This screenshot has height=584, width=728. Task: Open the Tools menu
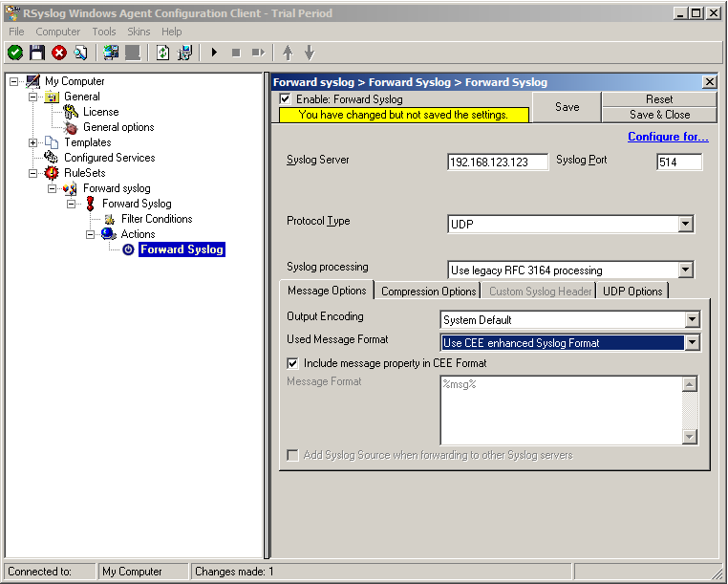(104, 32)
